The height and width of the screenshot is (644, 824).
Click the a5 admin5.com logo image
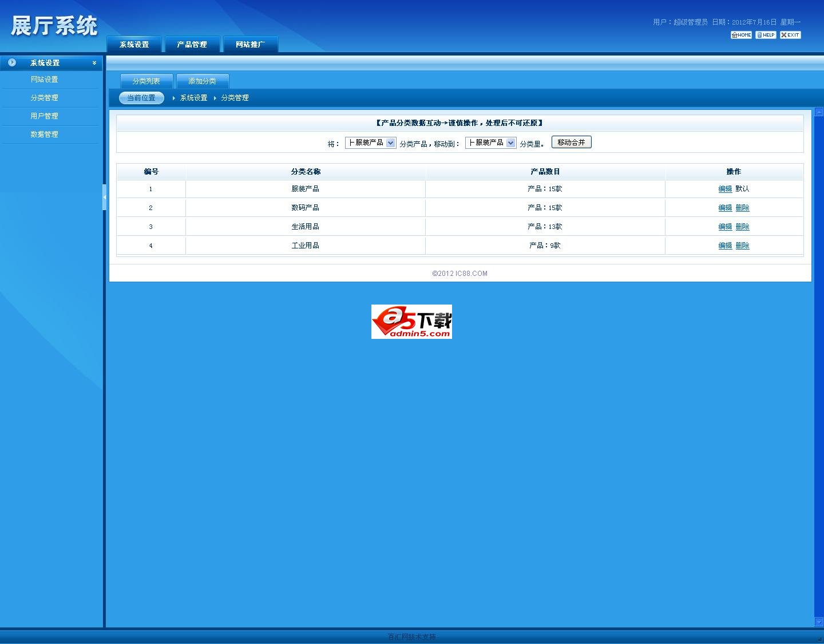point(411,322)
